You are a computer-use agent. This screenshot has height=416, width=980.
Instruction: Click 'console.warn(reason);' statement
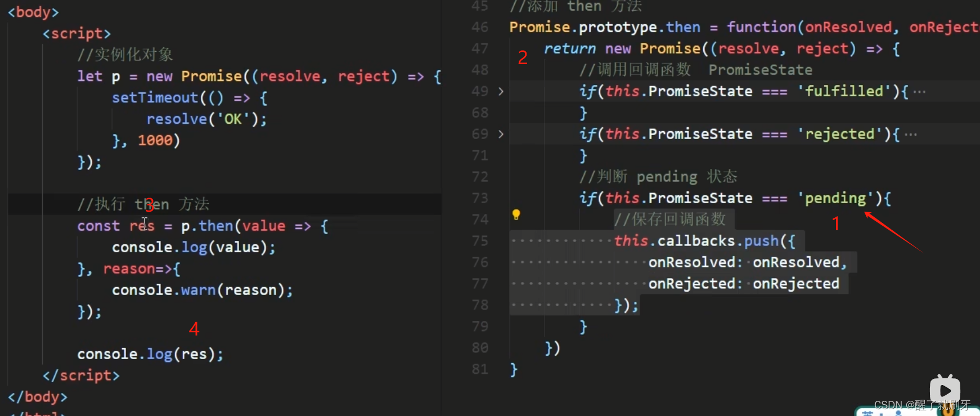coord(203,290)
